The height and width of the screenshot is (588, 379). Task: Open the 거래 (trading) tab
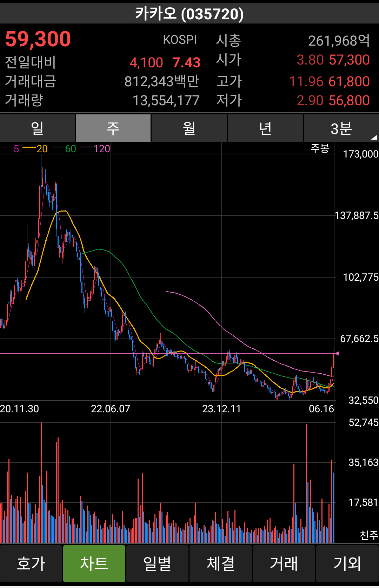284,564
